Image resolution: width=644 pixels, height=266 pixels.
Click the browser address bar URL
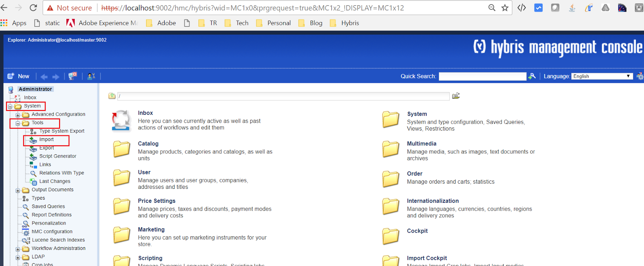click(x=252, y=8)
